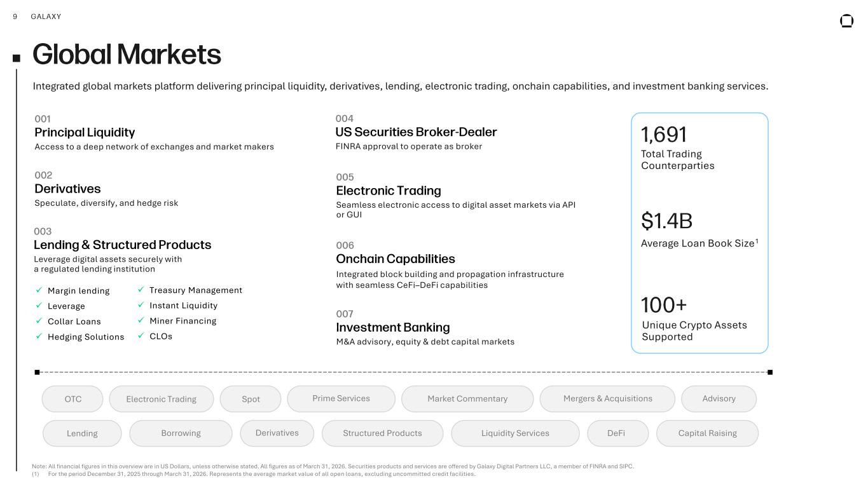This screenshot has width=868, height=488.
Task: Click the checkmark beside Treasury Management
Action: point(141,290)
